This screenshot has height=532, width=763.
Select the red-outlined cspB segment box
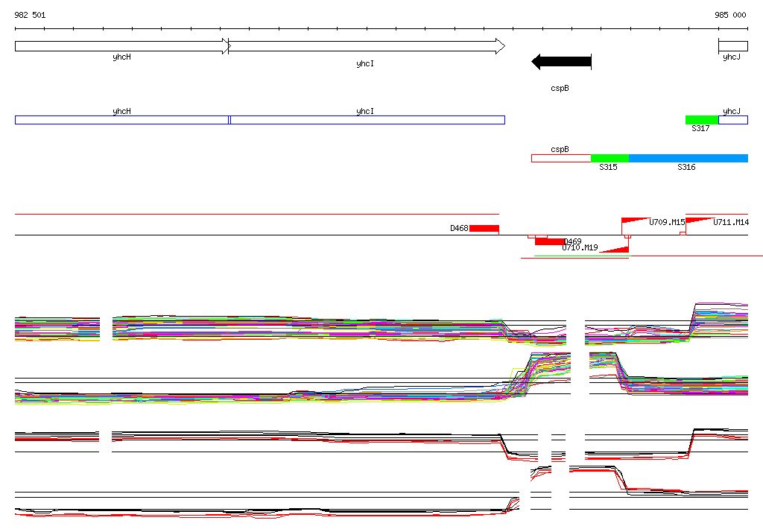click(561, 158)
